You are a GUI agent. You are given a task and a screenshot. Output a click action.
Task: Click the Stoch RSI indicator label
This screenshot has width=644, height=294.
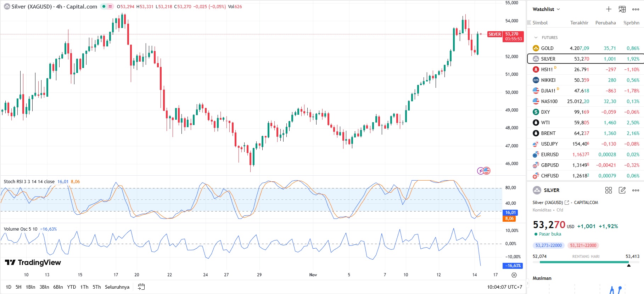(x=29, y=182)
